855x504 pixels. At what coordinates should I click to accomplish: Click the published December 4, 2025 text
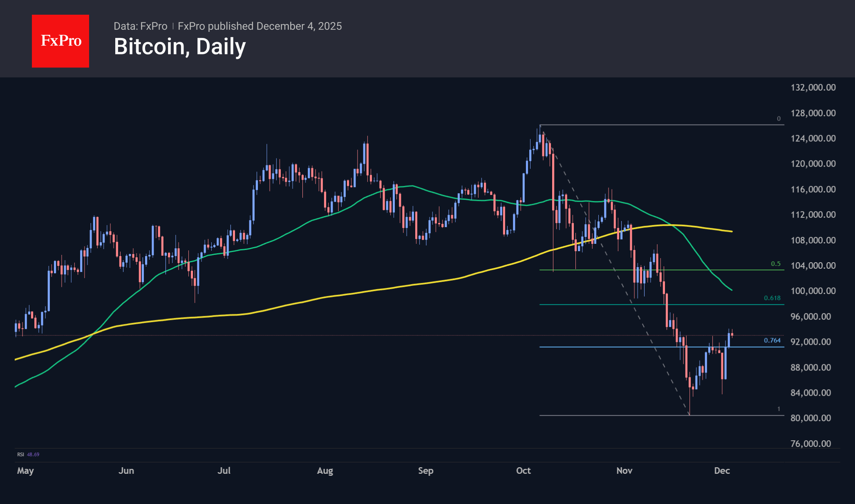(260, 26)
